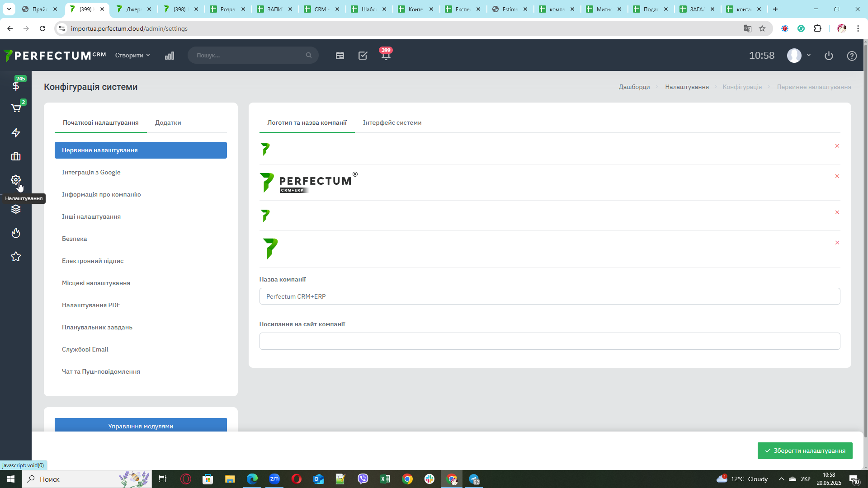Open Excel from the taskbar
868x488 pixels.
click(385, 479)
